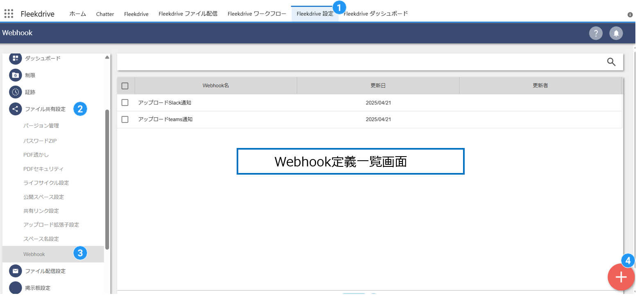Screen dimensions: 644x298
Task: Click the search magnifier icon
Action: 611,62
